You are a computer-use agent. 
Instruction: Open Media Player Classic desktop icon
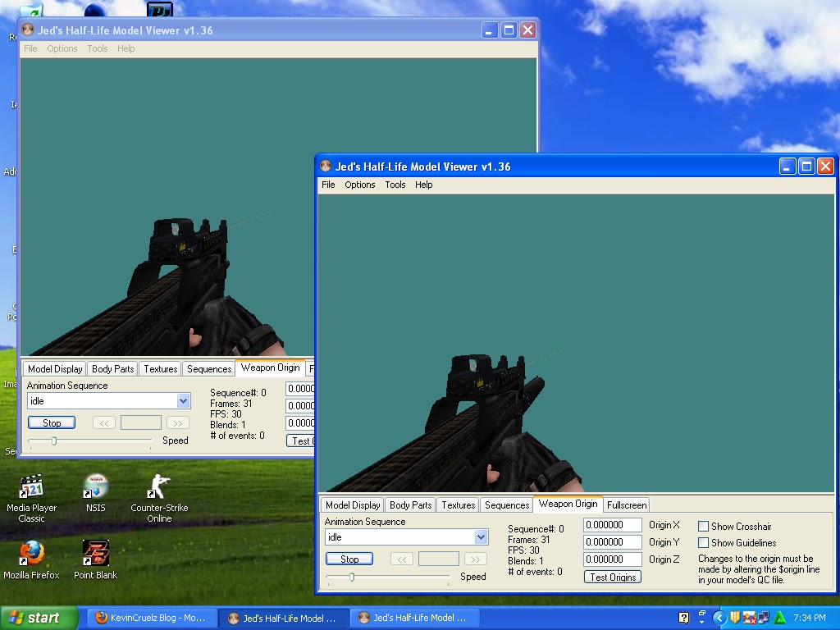pyautogui.click(x=32, y=498)
